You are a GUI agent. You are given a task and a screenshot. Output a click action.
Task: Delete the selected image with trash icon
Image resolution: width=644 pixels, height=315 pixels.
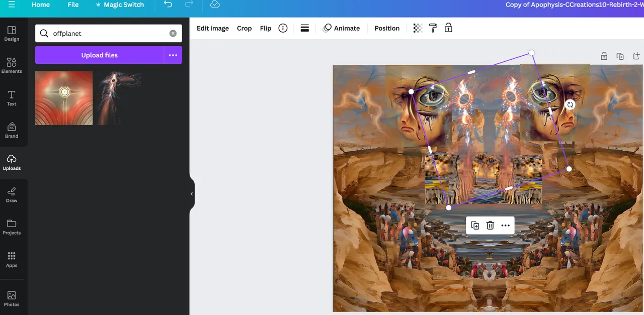[490, 226]
